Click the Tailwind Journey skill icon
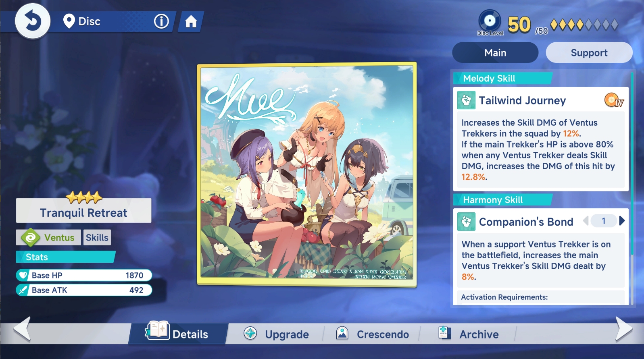 tap(466, 100)
